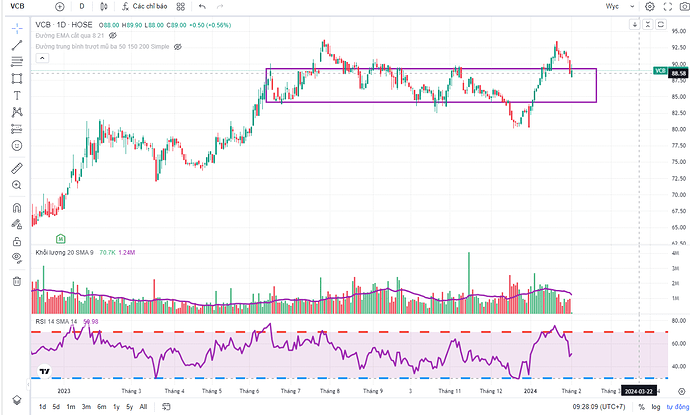Screen dimensions: 690x415
Task: Open the D interval dropdown
Action: click(x=82, y=7)
